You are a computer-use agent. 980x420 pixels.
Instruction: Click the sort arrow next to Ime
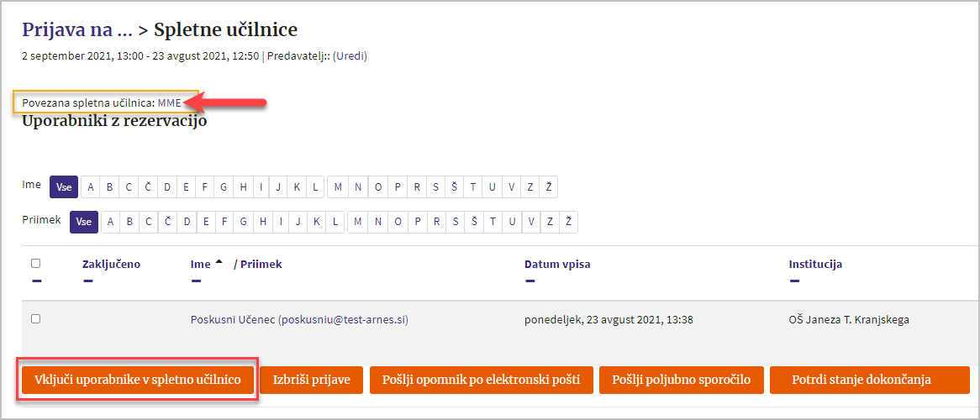click(x=219, y=262)
